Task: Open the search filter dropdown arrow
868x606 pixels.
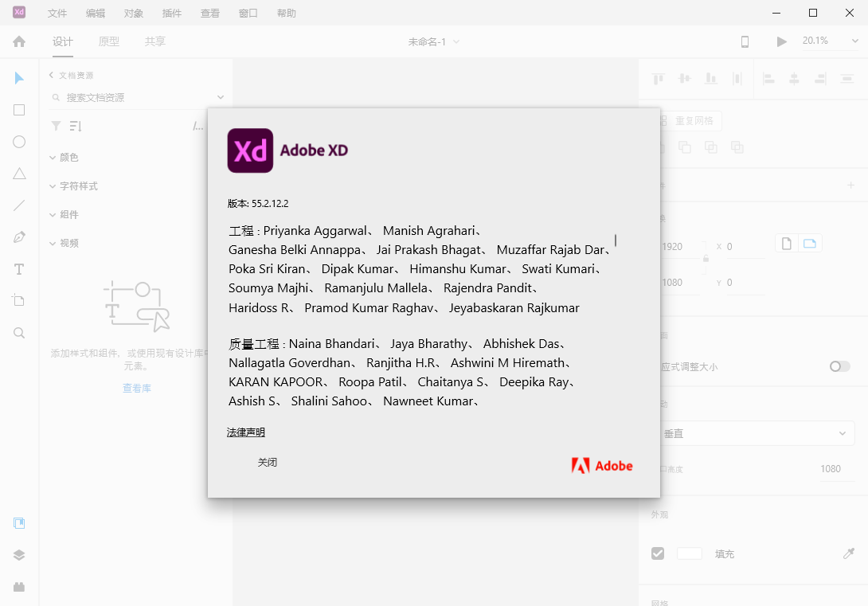Action: [221, 97]
